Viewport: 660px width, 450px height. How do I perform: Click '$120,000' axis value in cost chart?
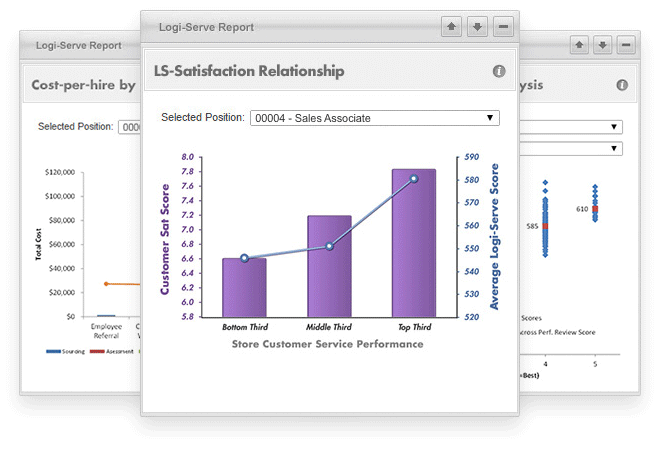(60, 172)
